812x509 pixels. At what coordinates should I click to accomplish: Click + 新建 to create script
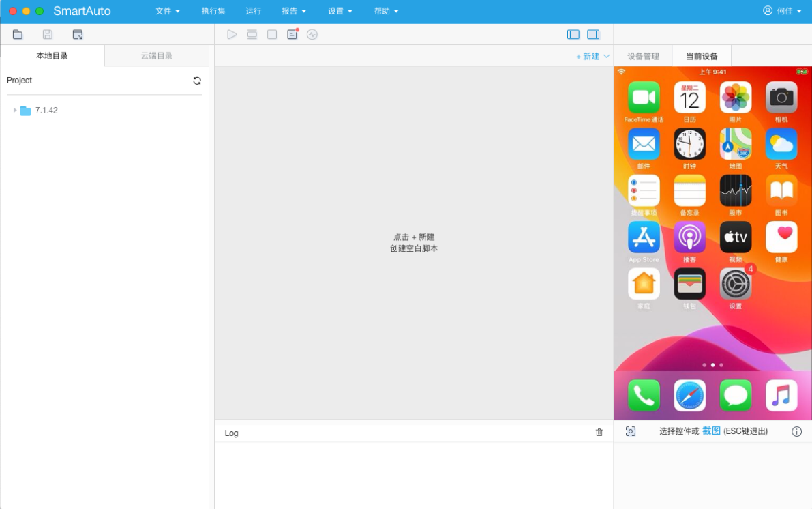click(587, 56)
